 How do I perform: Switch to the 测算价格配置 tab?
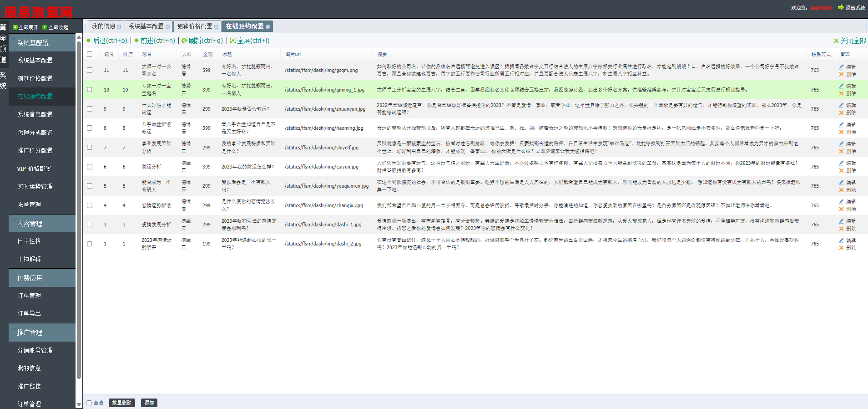(195, 26)
